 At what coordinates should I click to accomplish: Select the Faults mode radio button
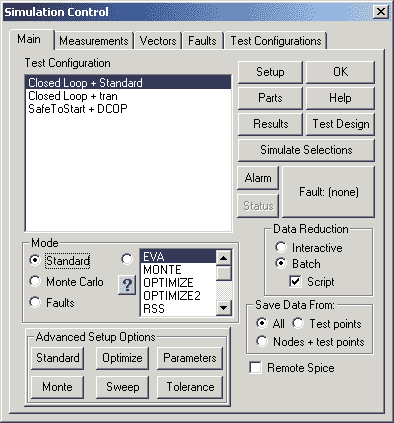coord(35,302)
